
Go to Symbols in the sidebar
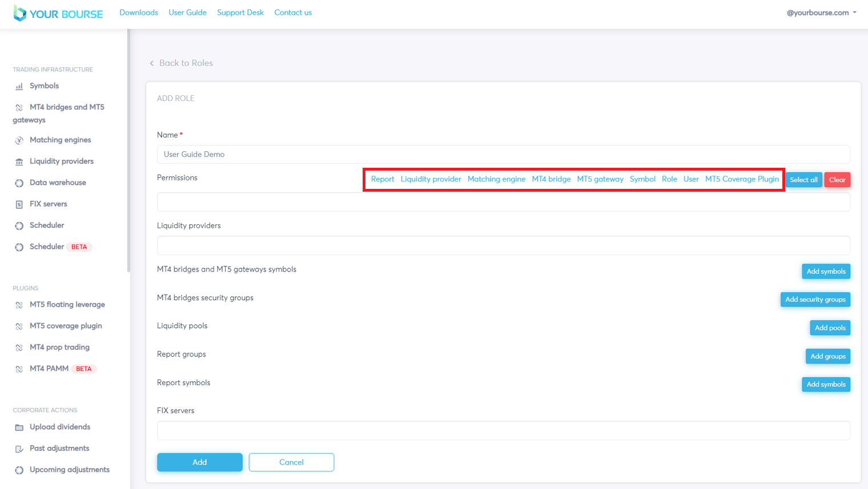tap(44, 86)
